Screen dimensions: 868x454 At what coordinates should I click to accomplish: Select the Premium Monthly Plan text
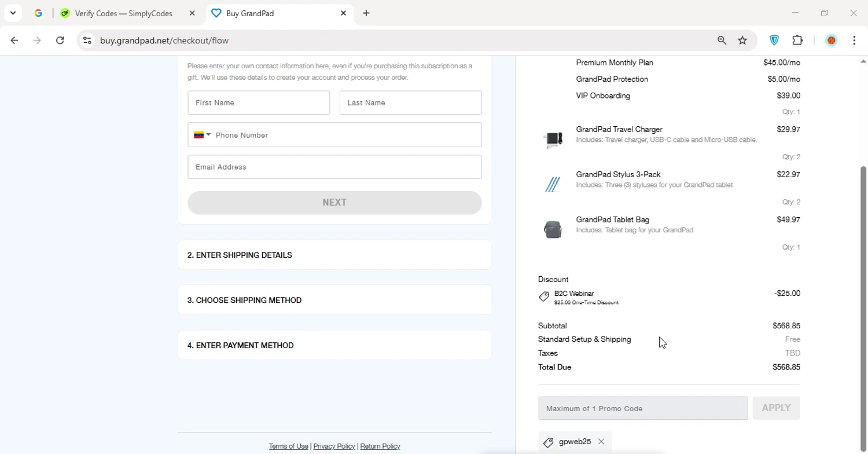click(615, 63)
